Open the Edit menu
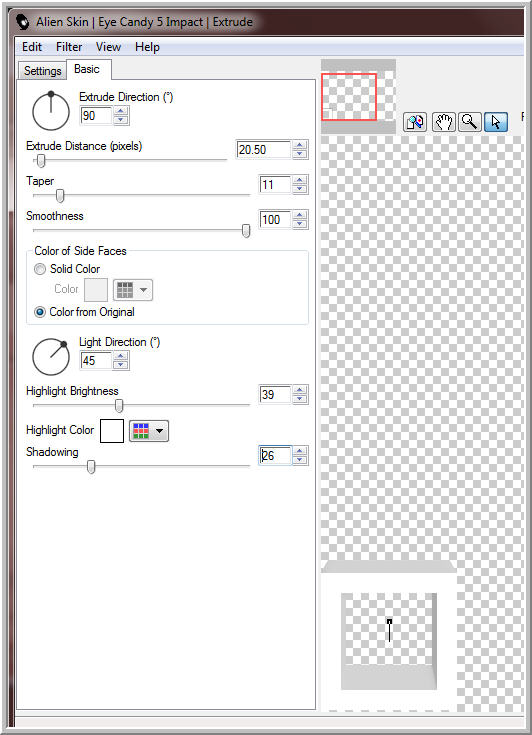Image resolution: width=532 pixels, height=735 pixels. coord(32,47)
